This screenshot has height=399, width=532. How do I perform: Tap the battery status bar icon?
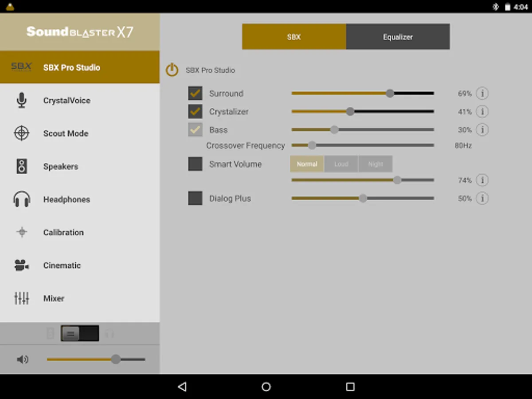click(507, 7)
